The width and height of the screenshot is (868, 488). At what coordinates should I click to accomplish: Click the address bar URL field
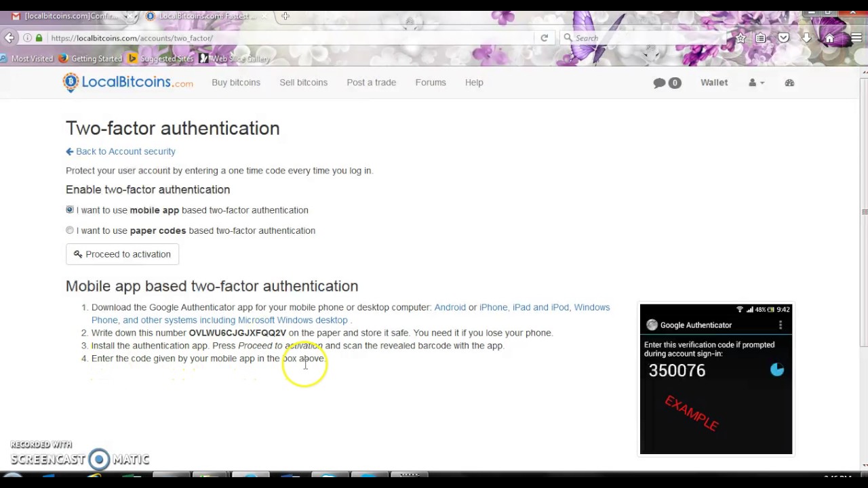[x=292, y=38]
